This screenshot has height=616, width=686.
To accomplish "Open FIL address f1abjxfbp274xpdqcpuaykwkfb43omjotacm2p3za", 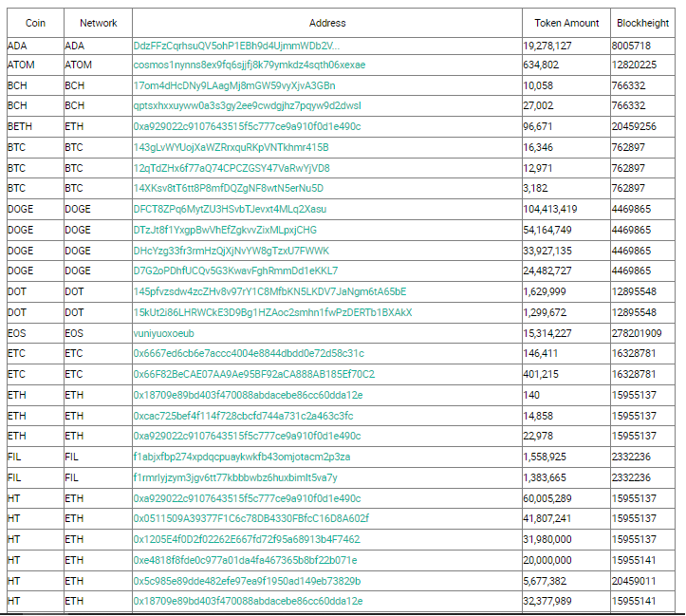I will (x=242, y=457).
